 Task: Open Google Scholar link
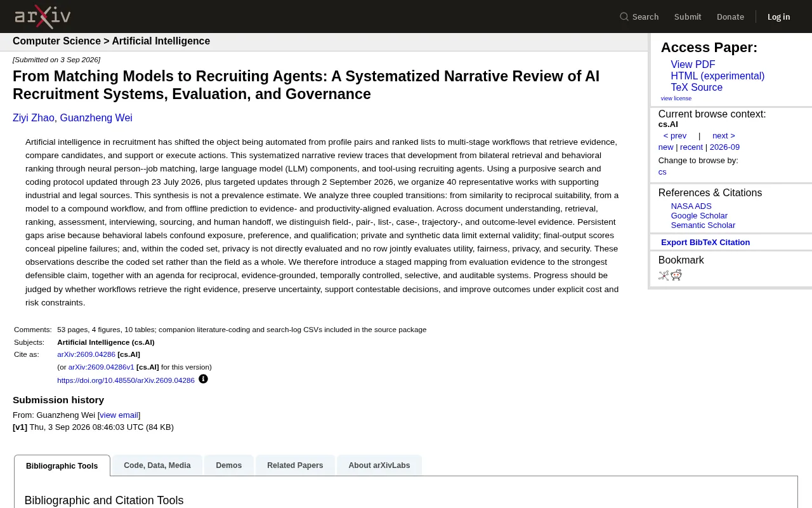click(699, 216)
